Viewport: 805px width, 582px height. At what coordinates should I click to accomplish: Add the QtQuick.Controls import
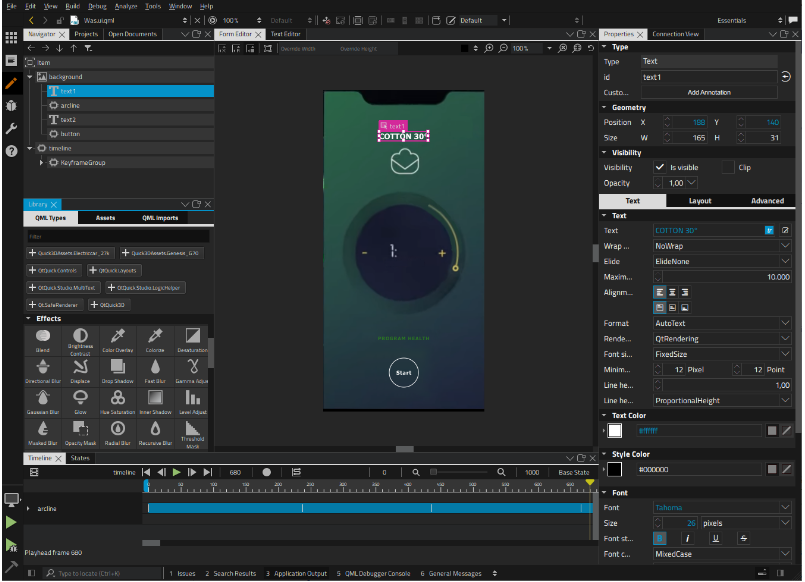pyautogui.click(x=52, y=270)
